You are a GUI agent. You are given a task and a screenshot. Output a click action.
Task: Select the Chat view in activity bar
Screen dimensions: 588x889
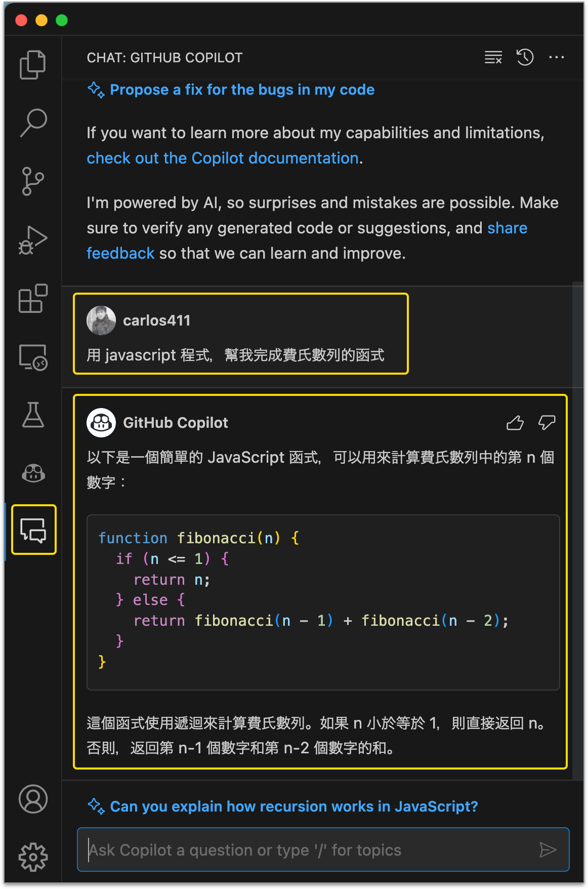pyautogui.click(x=33, y=530)
